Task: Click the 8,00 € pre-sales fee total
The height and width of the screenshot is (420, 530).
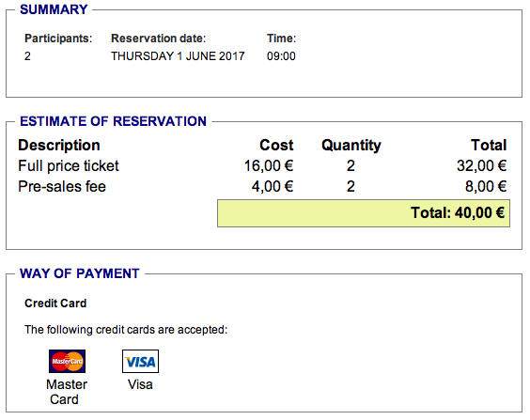Action: [x=486, y=187]
